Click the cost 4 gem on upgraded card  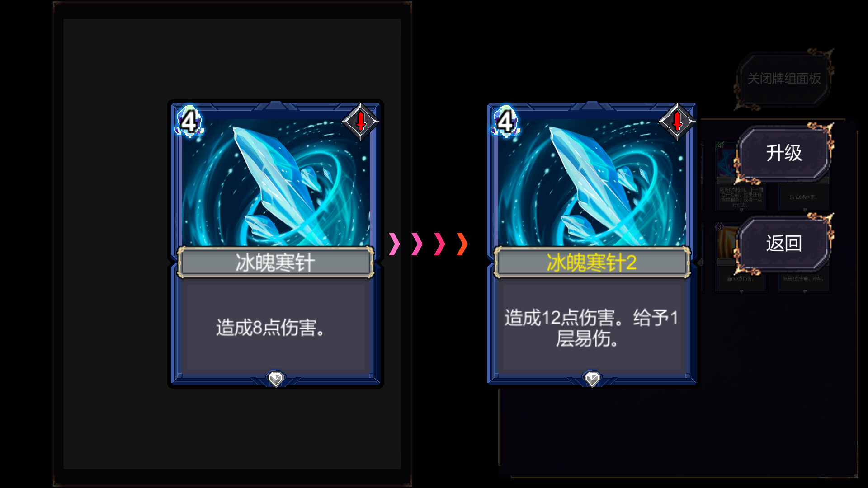(x=505, y=121)
